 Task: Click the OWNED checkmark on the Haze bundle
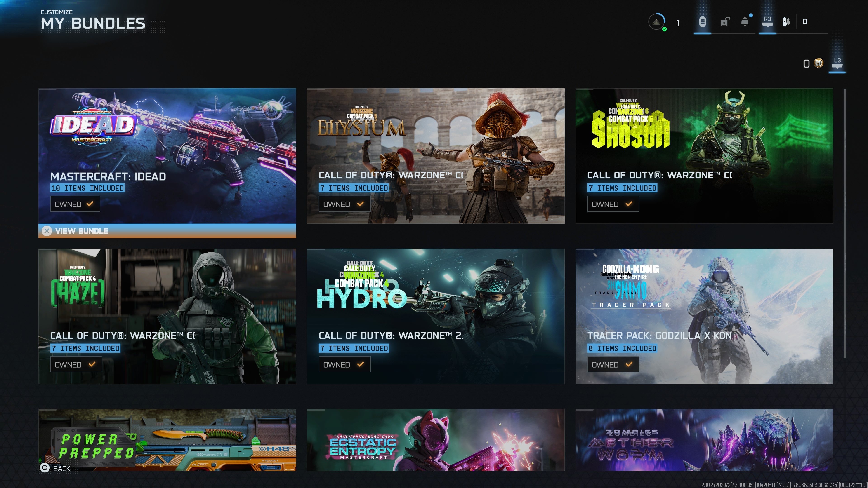[92, 364]
